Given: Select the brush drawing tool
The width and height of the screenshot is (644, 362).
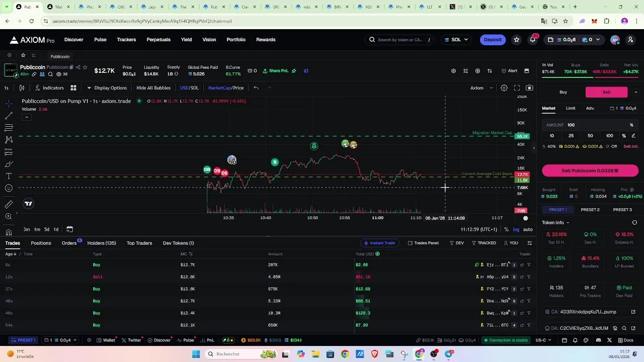Looking at the screenshot, I should [9, 164].
